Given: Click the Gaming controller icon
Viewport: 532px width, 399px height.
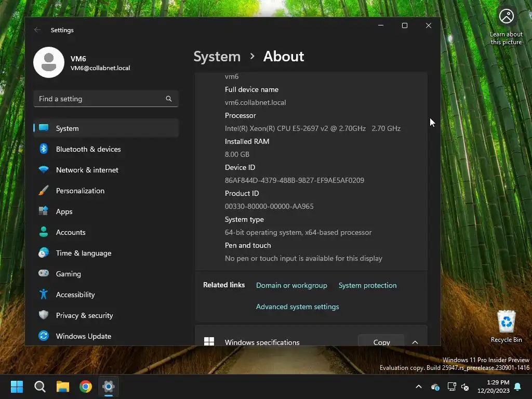Looking at the screenshot, I should point(44,273).
